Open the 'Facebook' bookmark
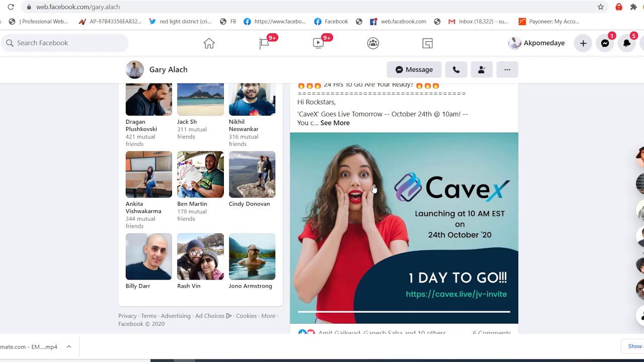The height and width of the screenshot is (362, 644). pyautogui.click(x=331, y=22)
